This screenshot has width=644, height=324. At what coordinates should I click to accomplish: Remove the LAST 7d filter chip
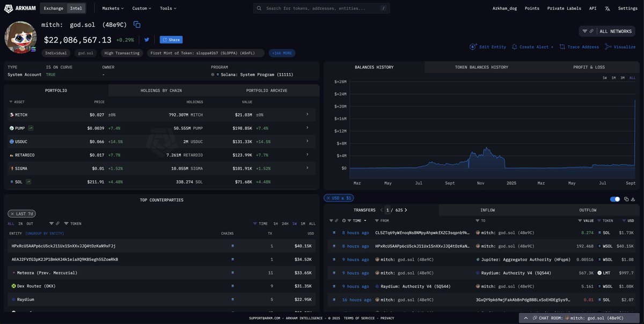pyautogui.click(x=12, y=213)
